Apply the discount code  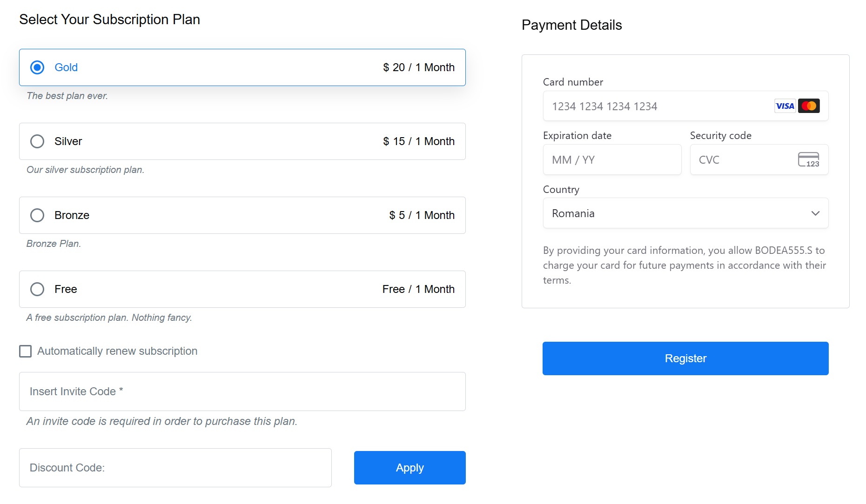pyautogui.click(x=410, y=468)
